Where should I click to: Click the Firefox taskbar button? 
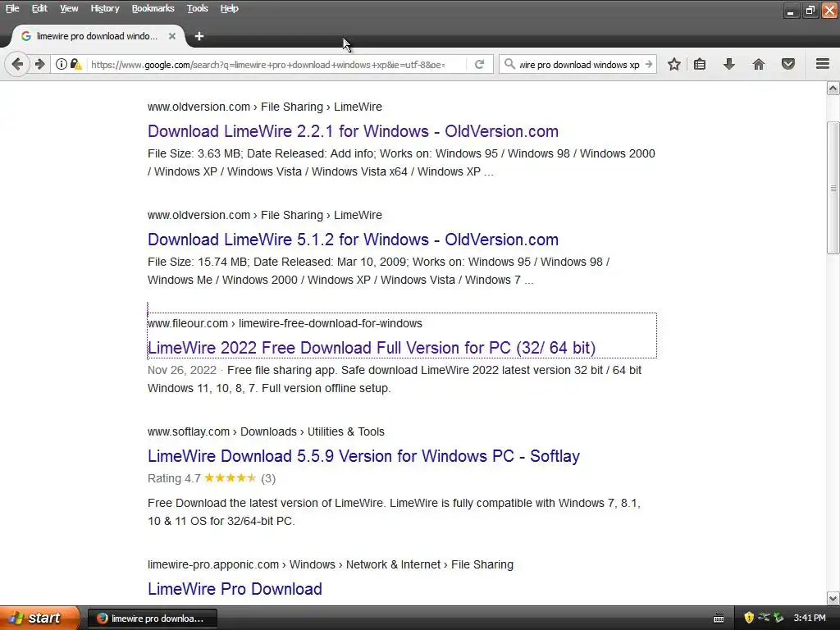pos(153,619)
